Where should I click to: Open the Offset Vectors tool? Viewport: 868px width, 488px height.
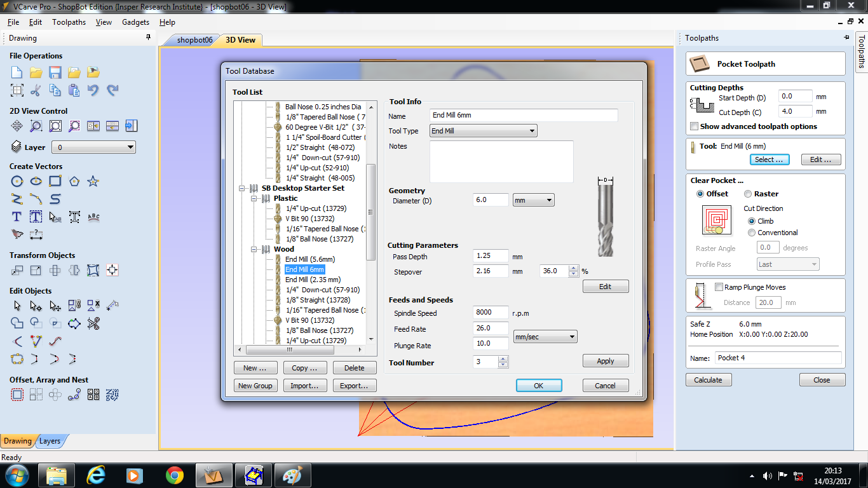[17, 395]
